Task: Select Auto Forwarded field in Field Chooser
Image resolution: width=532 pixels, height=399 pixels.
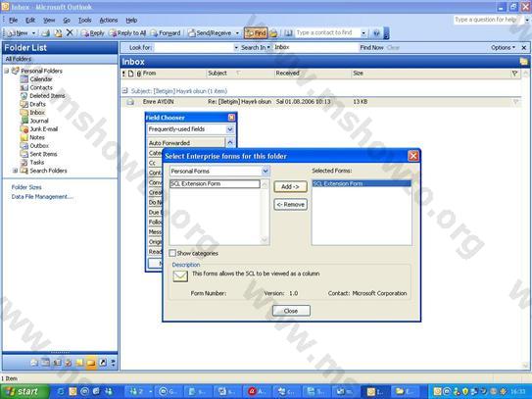Action: pos(186,143)
